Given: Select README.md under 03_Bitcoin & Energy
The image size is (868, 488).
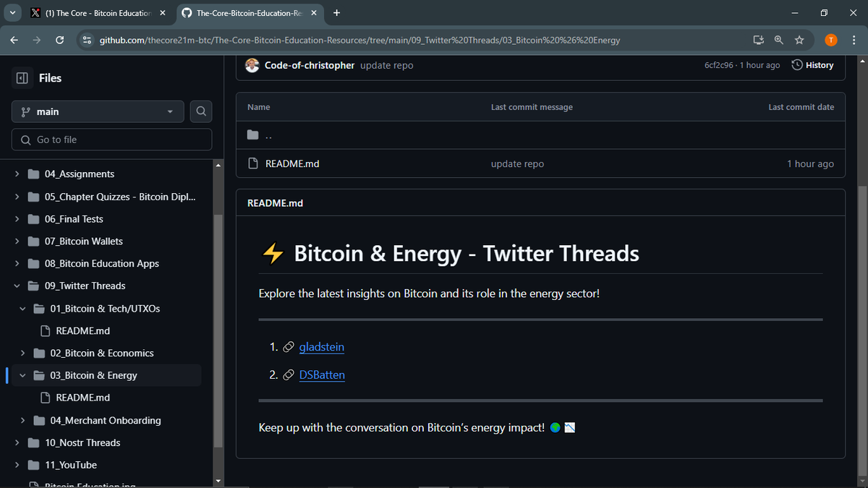Looking at the screenshot, I should point(82,398).
